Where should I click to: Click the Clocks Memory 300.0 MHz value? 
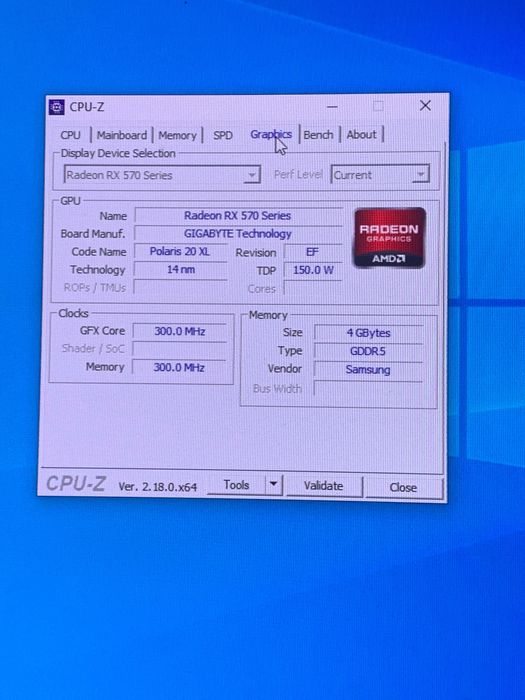click(179, 367)
